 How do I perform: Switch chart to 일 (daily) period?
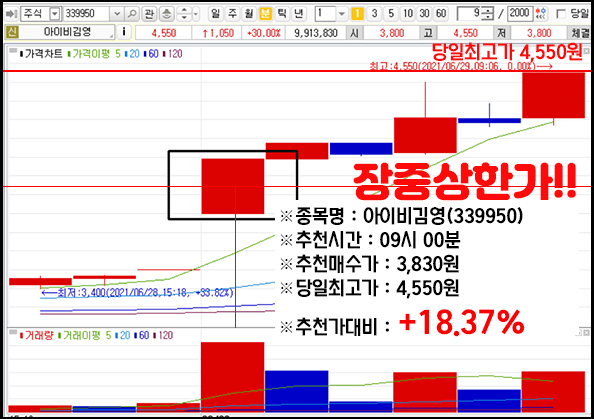(x=216, y=14)
